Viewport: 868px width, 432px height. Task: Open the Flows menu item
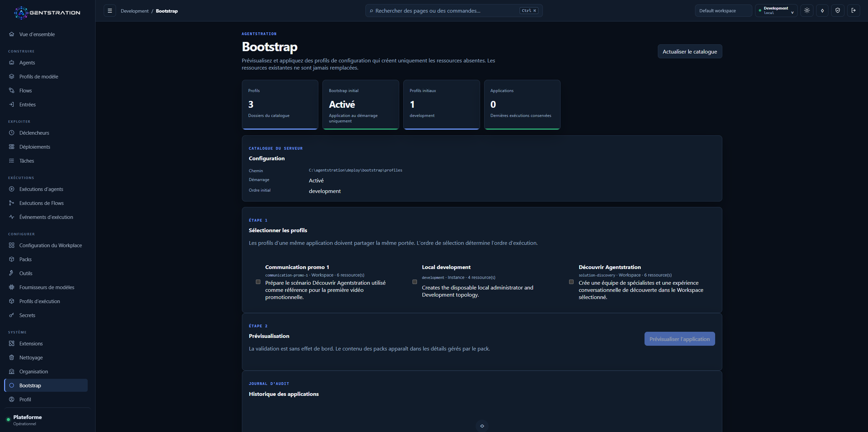pos(46,90)
